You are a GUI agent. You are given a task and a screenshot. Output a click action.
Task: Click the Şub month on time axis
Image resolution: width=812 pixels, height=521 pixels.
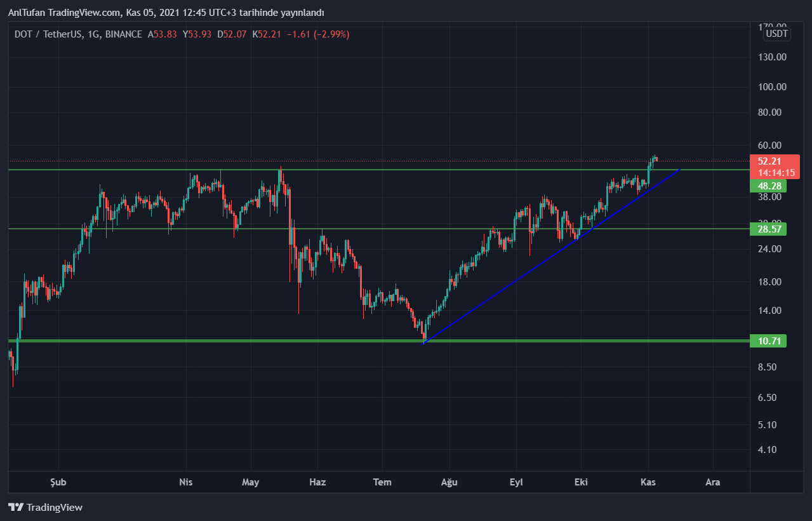[x=58, y=482]
